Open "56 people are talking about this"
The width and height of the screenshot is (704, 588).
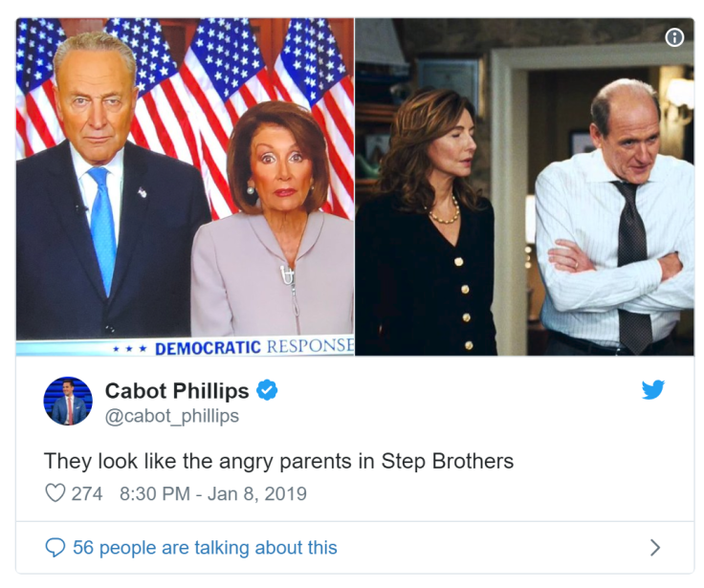[x=205, y=548]
